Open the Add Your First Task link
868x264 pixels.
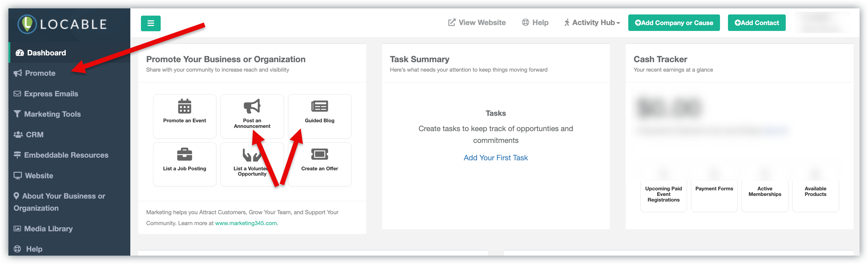tap(495, 158)
